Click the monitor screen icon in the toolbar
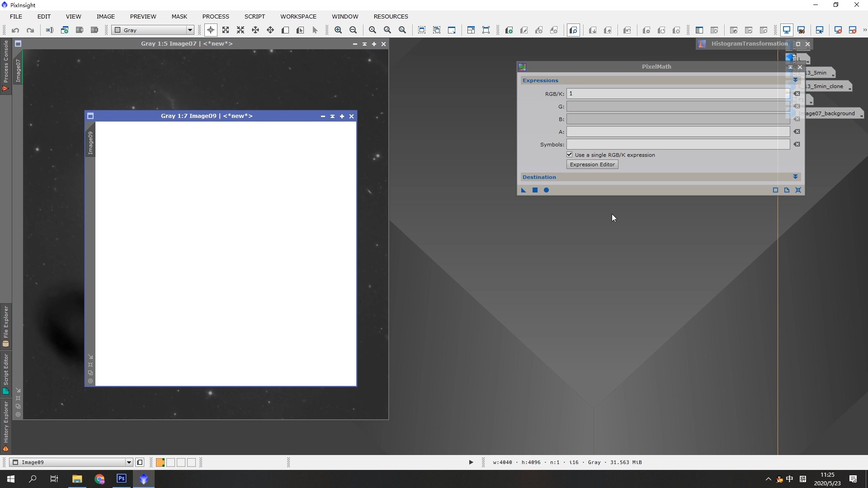868x488 pixels. [x=787, y=30]
